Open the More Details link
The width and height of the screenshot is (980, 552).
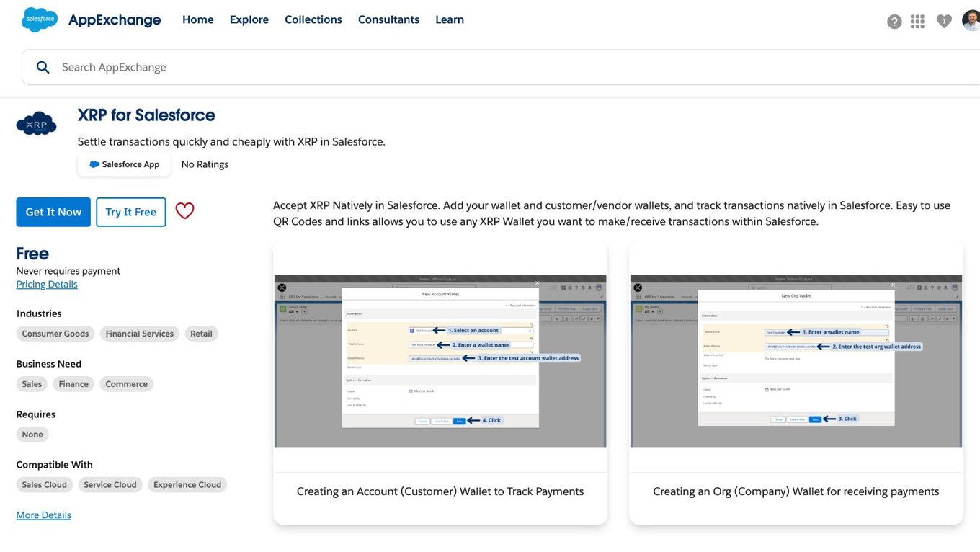click(44, 515)
